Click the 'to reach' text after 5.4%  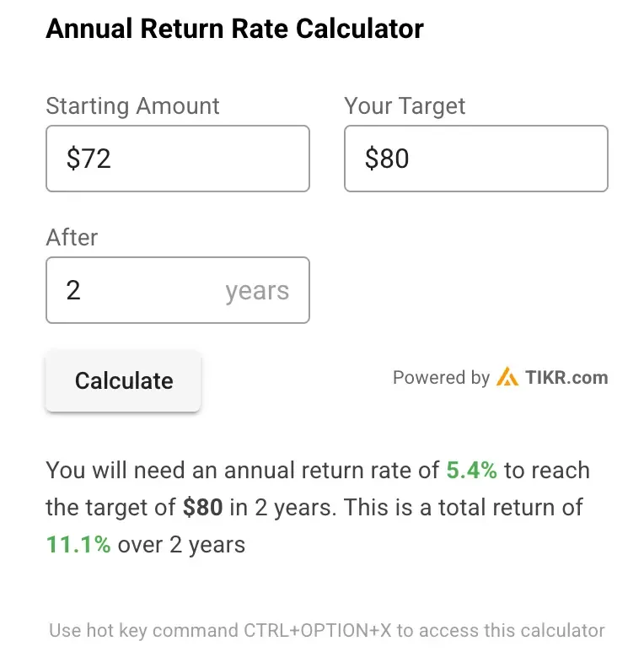pos(547,471)
